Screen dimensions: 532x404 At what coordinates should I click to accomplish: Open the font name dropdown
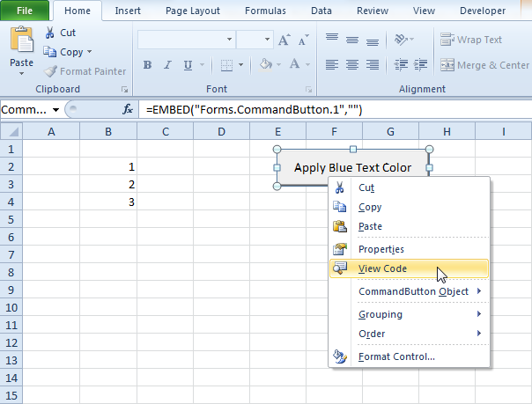tap(230, 40)
